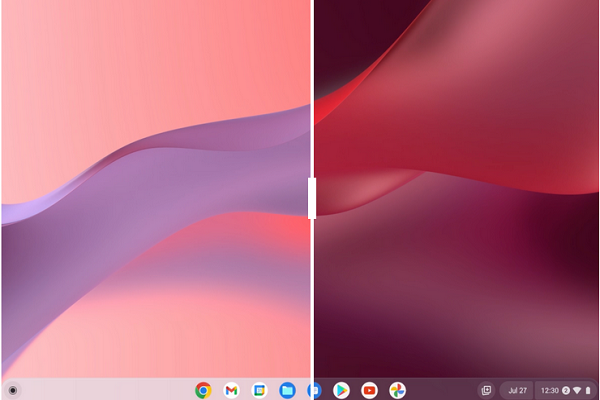
Task: Open quick settings via the 12:30 clock
Action: point(550,390)
